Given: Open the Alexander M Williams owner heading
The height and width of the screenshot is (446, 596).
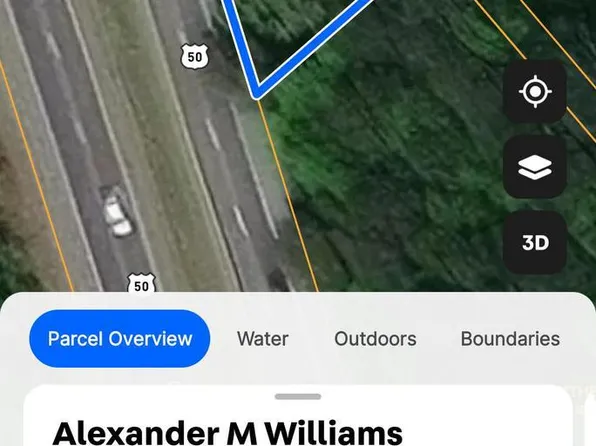Looking at the screenshot, I should [x=228, y=433].
